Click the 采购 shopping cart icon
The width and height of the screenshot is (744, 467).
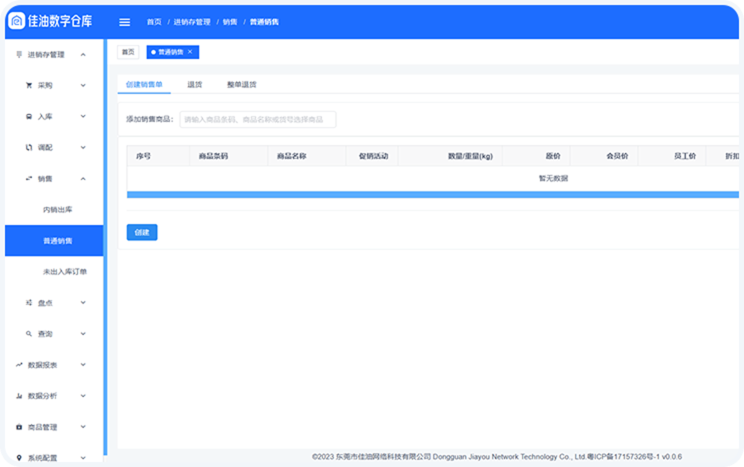coord(28,86)
